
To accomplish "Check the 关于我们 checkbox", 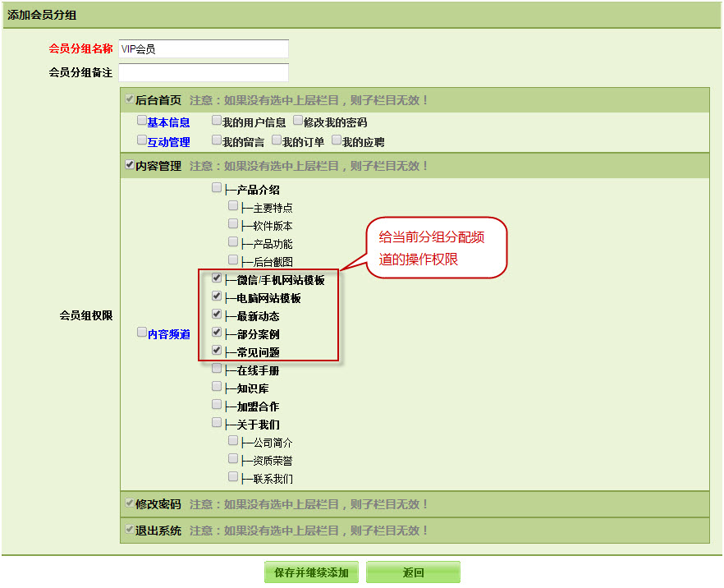I will 217,423.
